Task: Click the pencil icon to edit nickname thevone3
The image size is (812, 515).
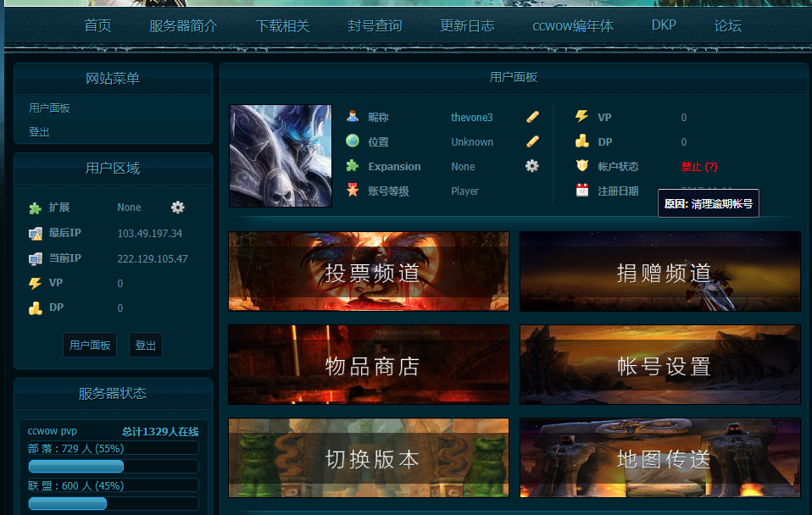Action: coord(531,117)
